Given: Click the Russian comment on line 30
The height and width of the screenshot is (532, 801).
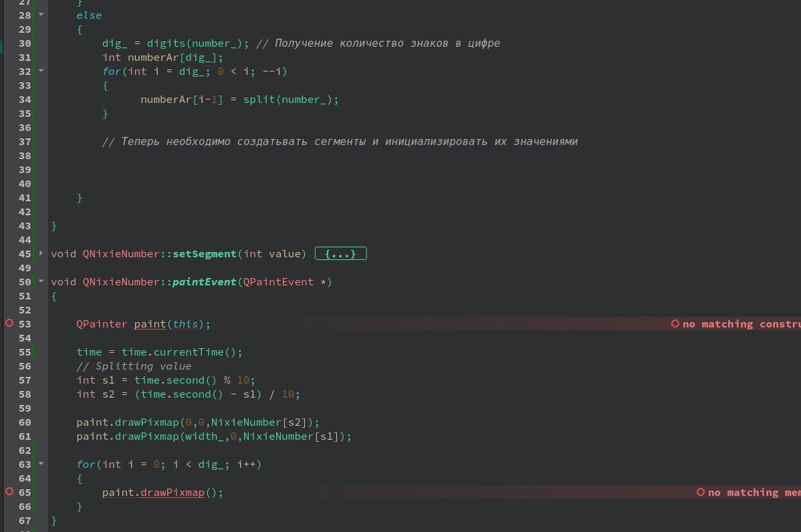Looking at the screenshot, I should [378, 43].
